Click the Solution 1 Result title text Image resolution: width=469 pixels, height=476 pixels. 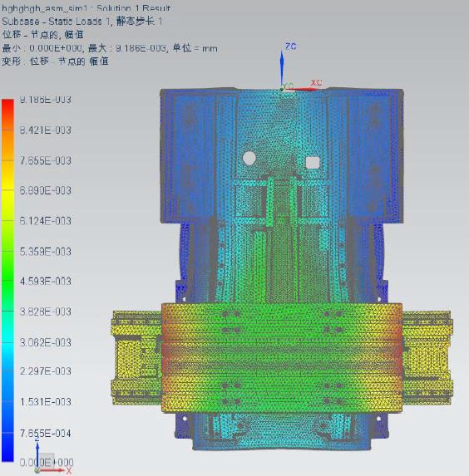133,8
